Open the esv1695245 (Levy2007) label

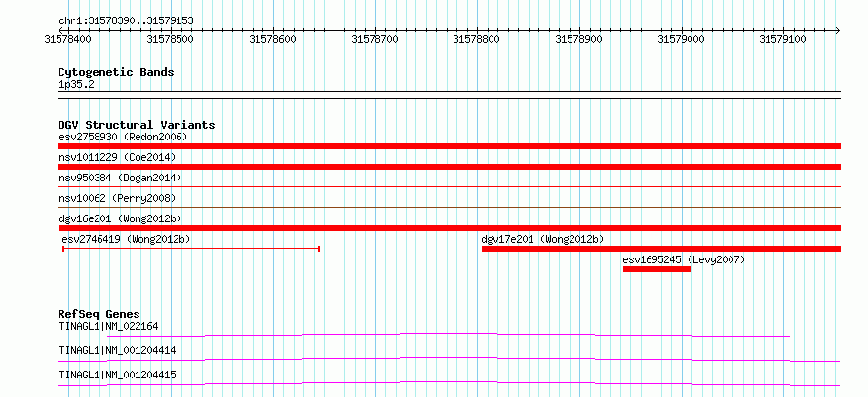[684, 259]
